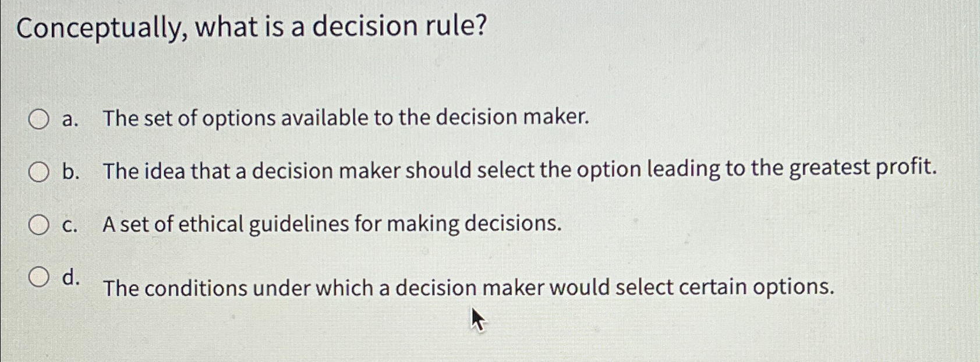Click the text of option a

pyautogui.click(x=344, y=119)
